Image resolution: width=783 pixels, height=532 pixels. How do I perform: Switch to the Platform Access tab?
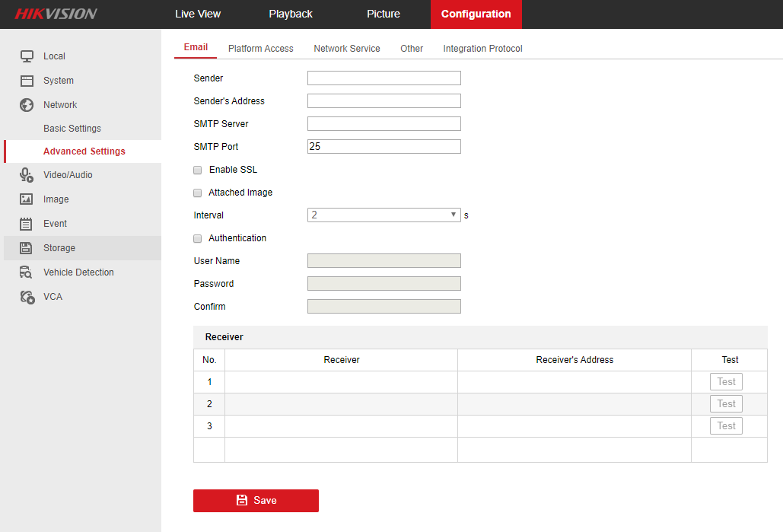(x=260, y=49)
